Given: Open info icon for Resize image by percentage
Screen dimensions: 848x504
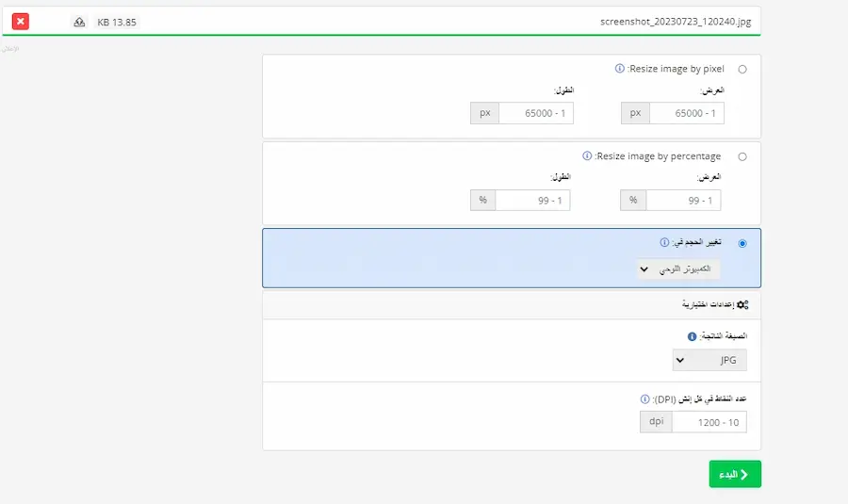Looking at the screenshot, I should (x=587, y=155).
